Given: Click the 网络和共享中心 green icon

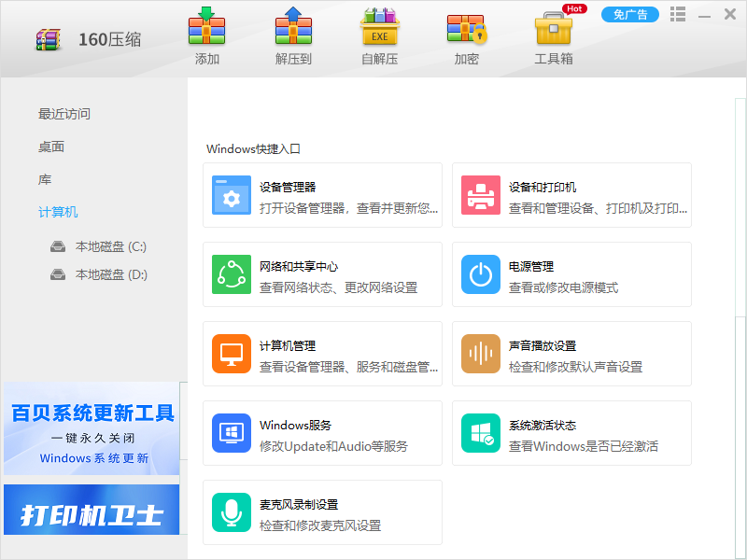Looking at the screenshot, I should pyautogui.click(x=232, y=274).
